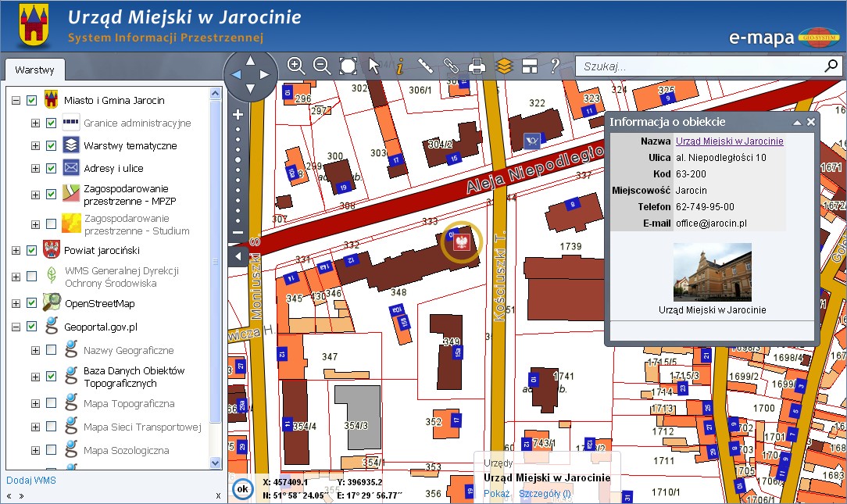Uncheck Granice administracyjne layer

click(52, 123)
